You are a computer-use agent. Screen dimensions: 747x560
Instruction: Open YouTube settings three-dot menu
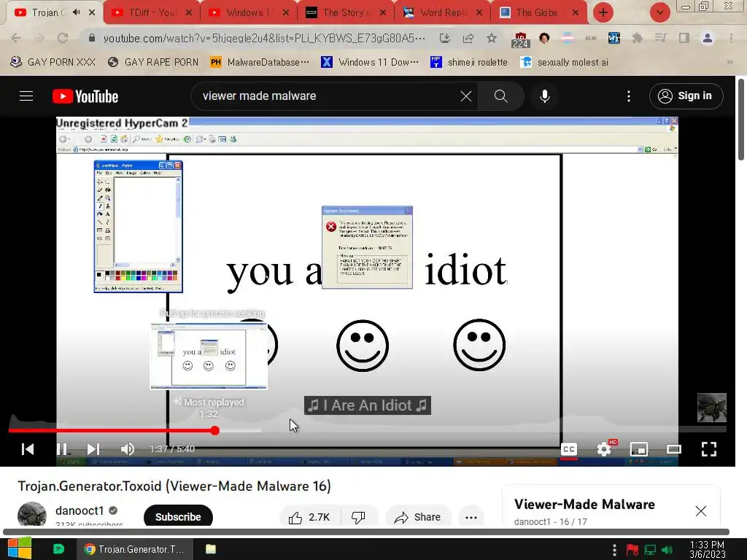pos(629,96)
